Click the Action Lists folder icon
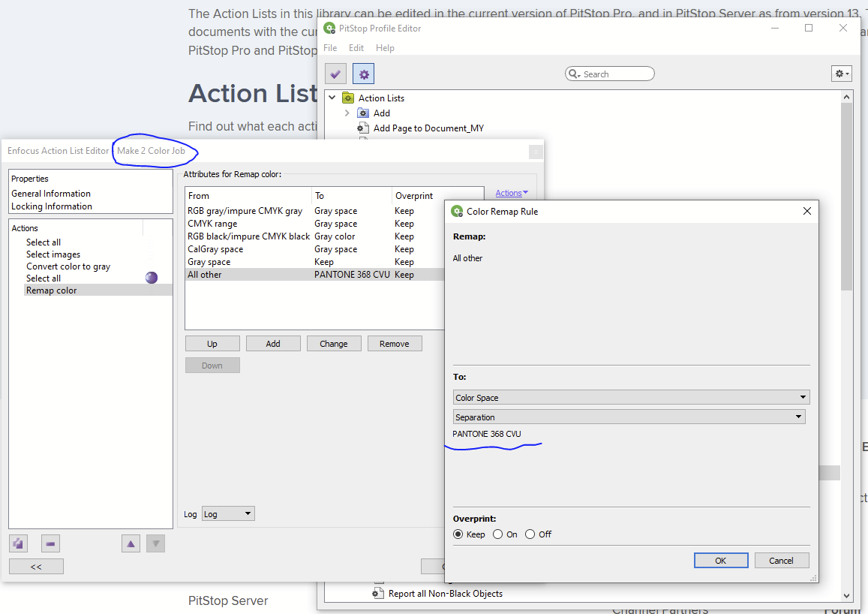Image resolution: width=868 pixels, height=614 pixels. (348, 98)
